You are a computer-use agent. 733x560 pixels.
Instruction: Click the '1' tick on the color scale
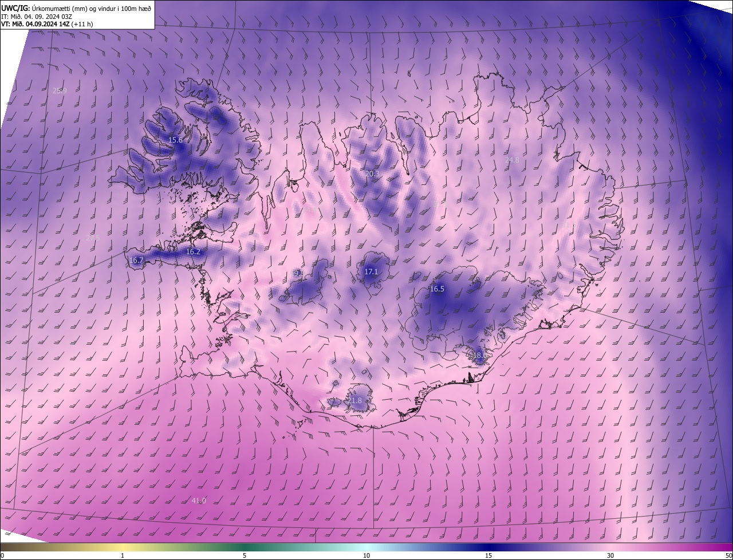[x=123, y=555]
